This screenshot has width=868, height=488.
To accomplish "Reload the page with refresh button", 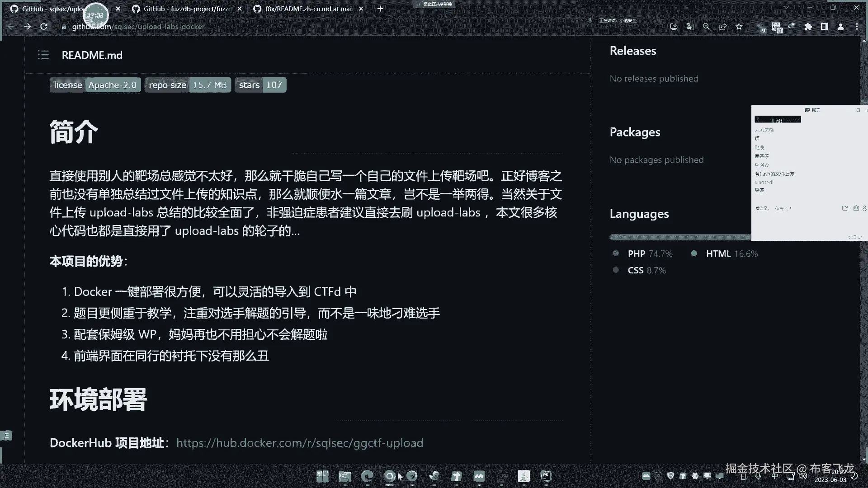I will (x=44, y=27).
